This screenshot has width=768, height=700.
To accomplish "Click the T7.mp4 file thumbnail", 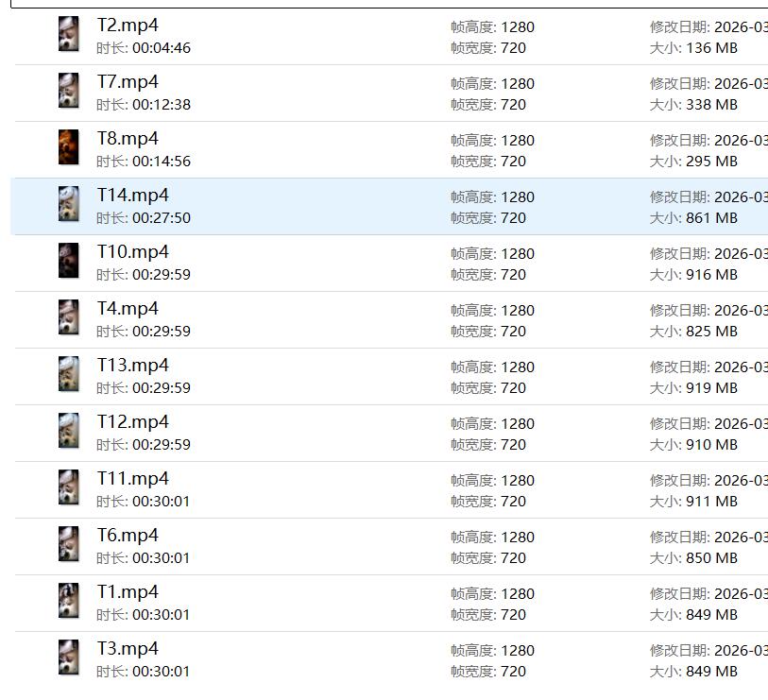I will point(69,91).
